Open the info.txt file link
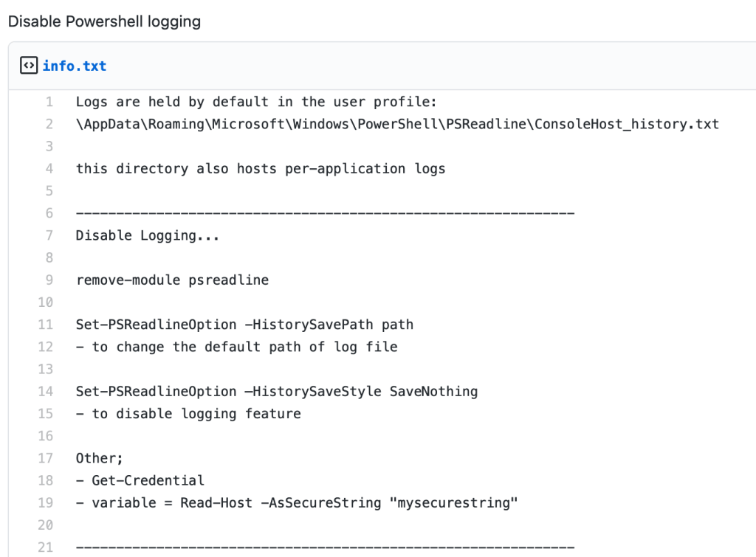The image size is (756, 557). [74, 66]
